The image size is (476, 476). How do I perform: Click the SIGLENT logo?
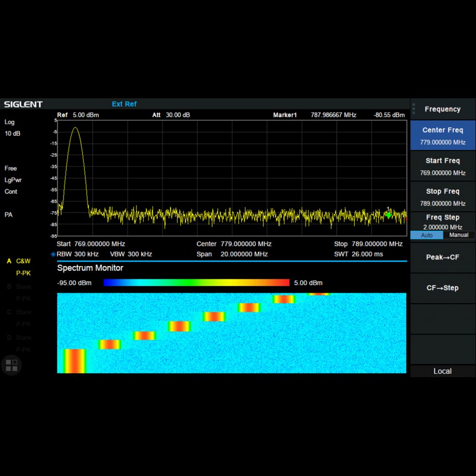tap(23, 105)
